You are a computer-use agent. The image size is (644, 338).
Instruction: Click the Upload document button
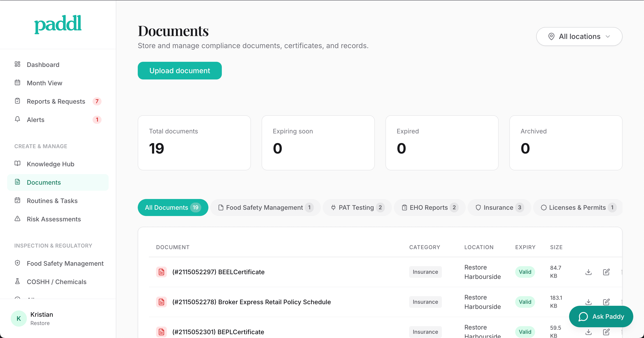[x=180, y=71]
